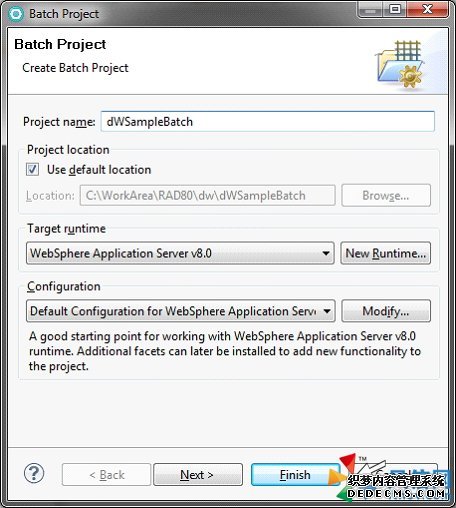Uncheck Use default location
This screenshot has width=456, height=508.
[32, 169]
